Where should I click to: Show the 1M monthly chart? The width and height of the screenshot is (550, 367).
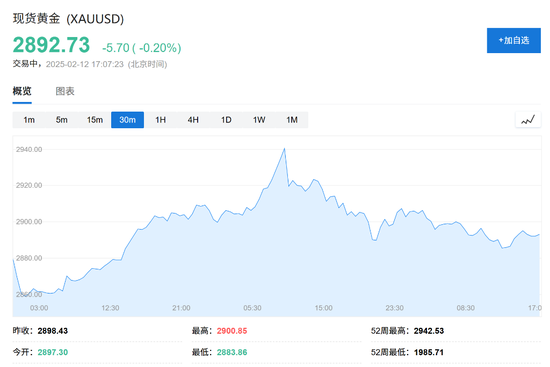pyautogui.click(x=292, y=120)
